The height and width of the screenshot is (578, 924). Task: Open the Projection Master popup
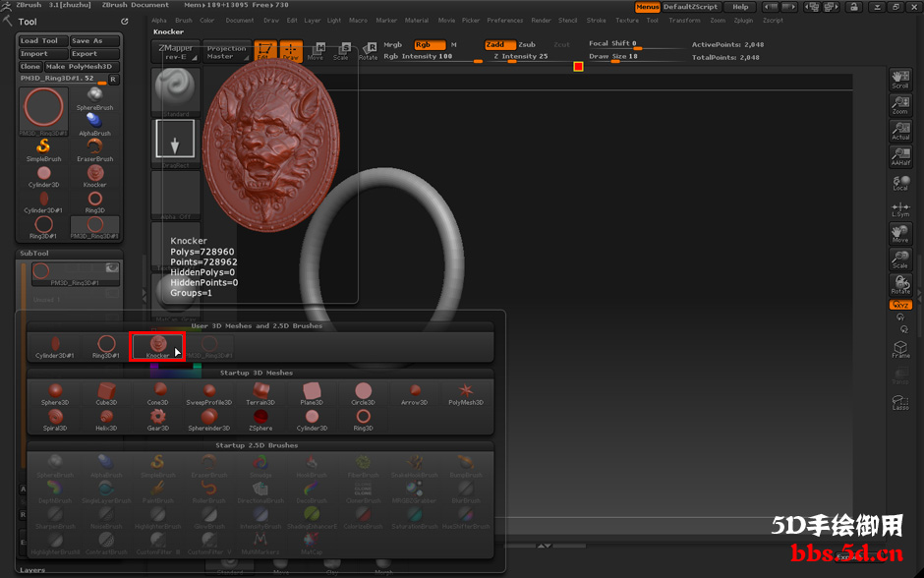(227, 52)
